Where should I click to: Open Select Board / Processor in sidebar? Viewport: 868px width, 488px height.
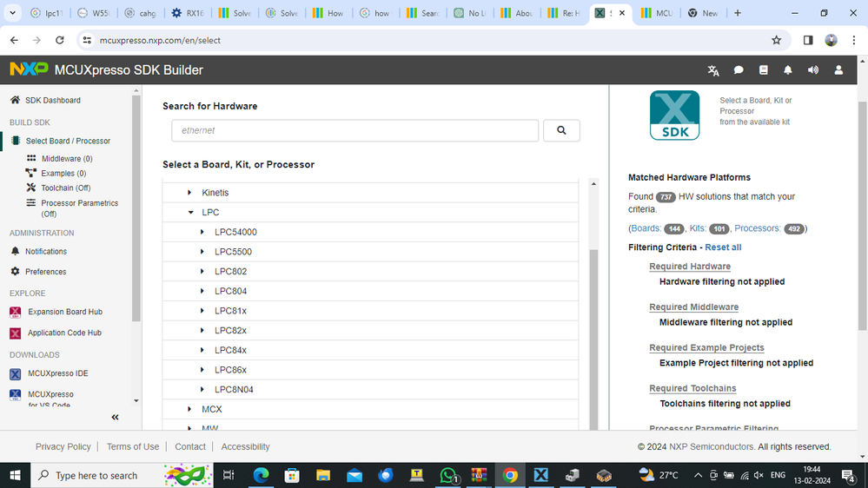pyautogui.click(x=68, y=141)
